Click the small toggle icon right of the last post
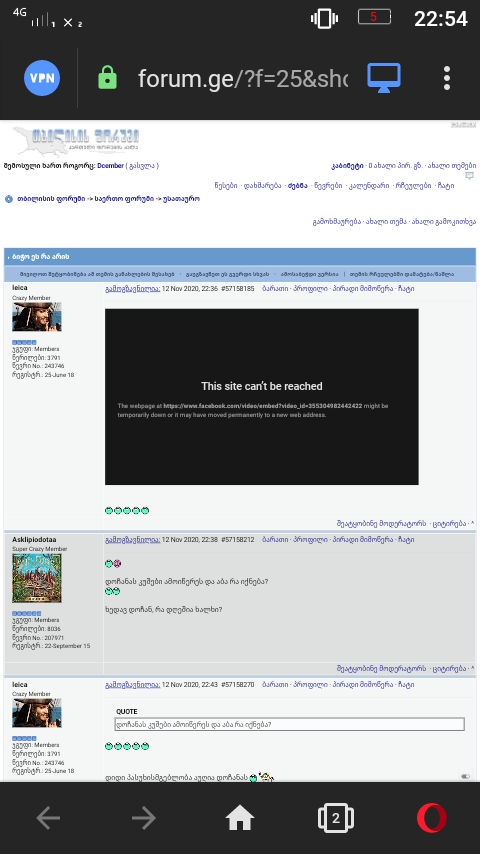This screenshot has width=480, height=854. (465, 777)
